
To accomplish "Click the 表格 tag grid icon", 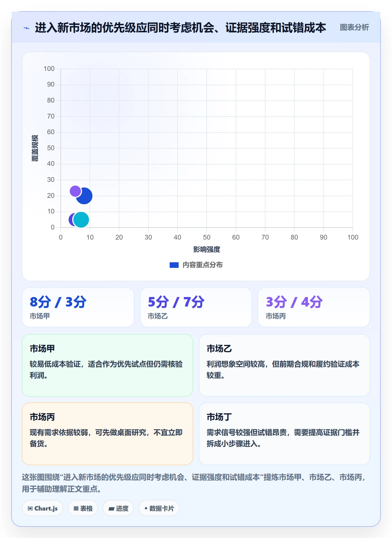I will [x=76, y=509].
